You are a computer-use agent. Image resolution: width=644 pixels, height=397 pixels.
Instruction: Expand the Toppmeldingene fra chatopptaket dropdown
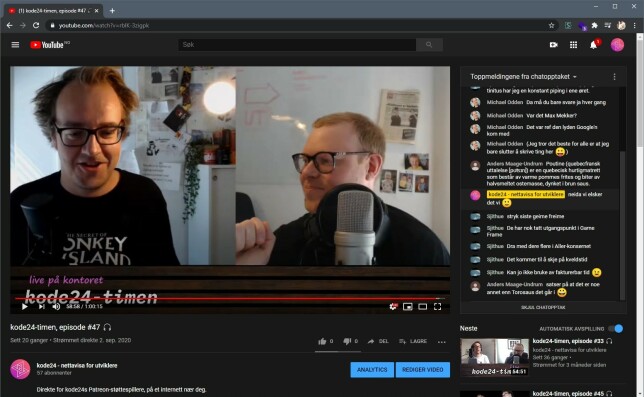coord(523,77)
